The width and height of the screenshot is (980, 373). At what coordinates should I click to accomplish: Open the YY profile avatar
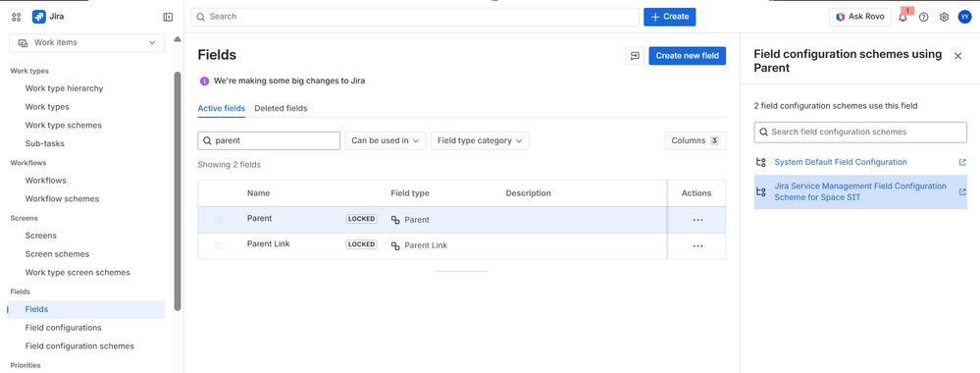click(964, 17)
